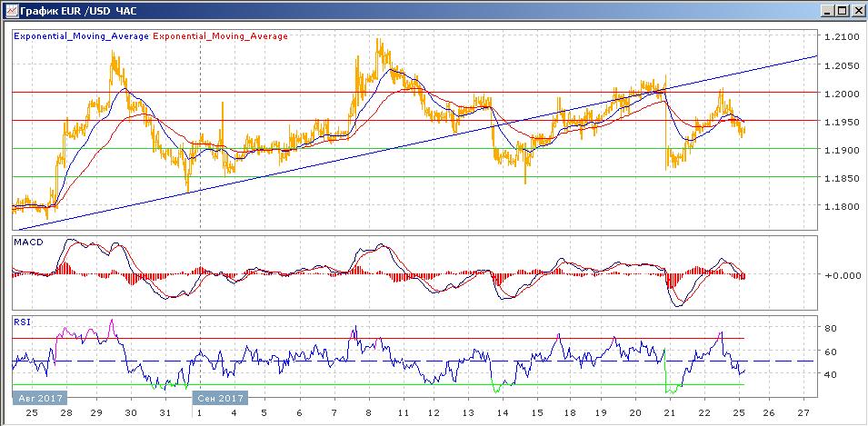The width and height of the screenshot is (868, 426).
Task: Select the red Exponential_Moving_Average legend label
Action: [x=221, y=36]
